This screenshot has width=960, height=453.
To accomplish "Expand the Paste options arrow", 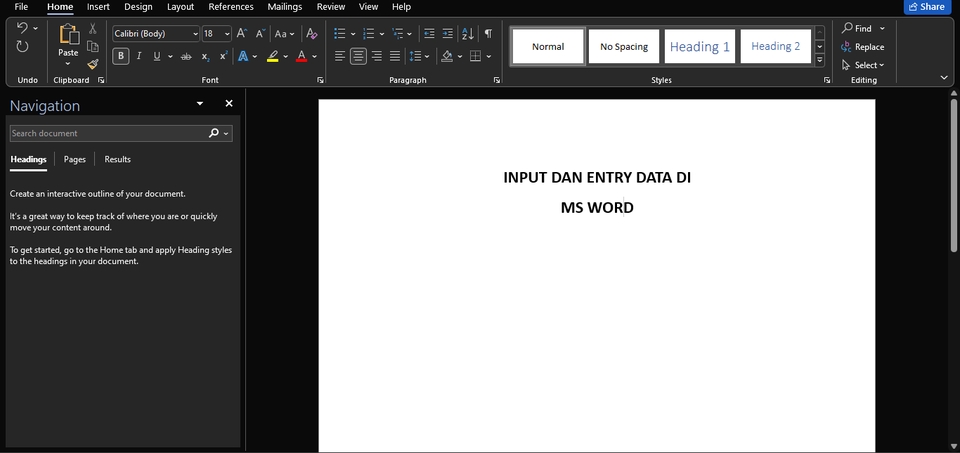I will pyautogui.click(x=69, y=63).
